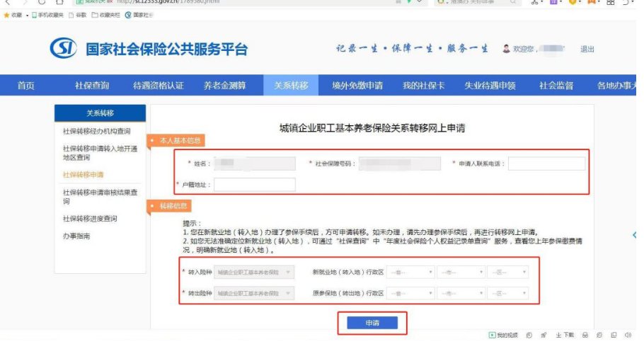The height and width of the screenshot is (344, 644).
Task: Click the 社会保障号码 field
Action: tap(400, 164)
